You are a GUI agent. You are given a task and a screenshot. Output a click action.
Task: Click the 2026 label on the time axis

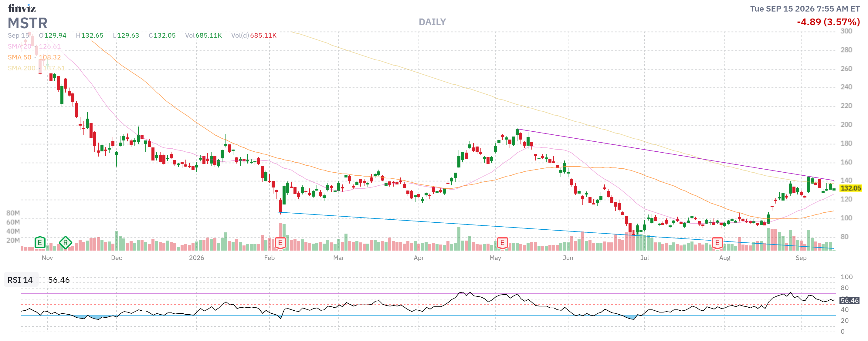[196, 258]
